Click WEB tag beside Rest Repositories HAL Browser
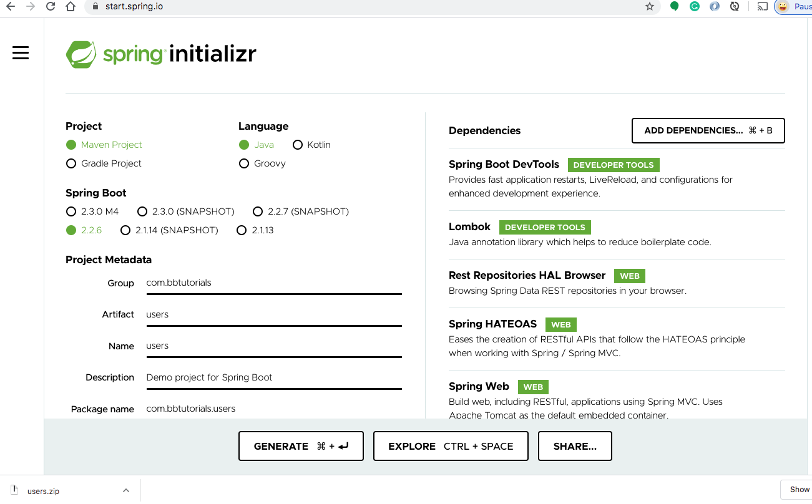The image size is (812, 504). (630, 276)
